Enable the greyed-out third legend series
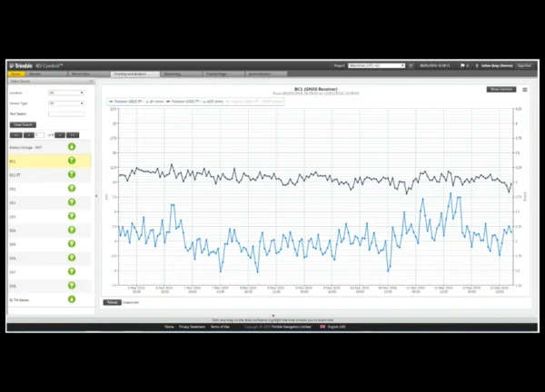Image resolution: width=545 pixels, height=392 pixels. pyautogui.click(x=254, y=102)
